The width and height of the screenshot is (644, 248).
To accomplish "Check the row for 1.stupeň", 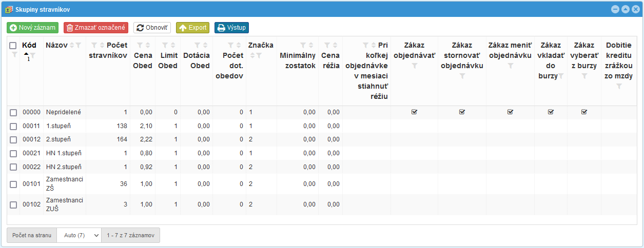I will (13, 126).
